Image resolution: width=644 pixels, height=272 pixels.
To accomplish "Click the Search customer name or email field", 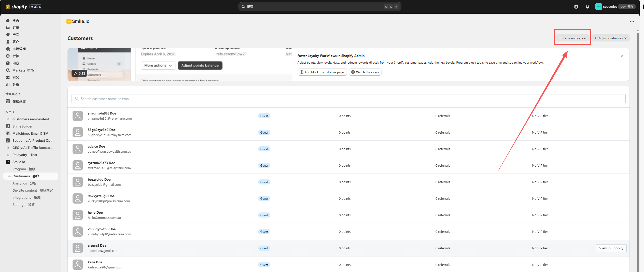I will (x=348, y=99).
